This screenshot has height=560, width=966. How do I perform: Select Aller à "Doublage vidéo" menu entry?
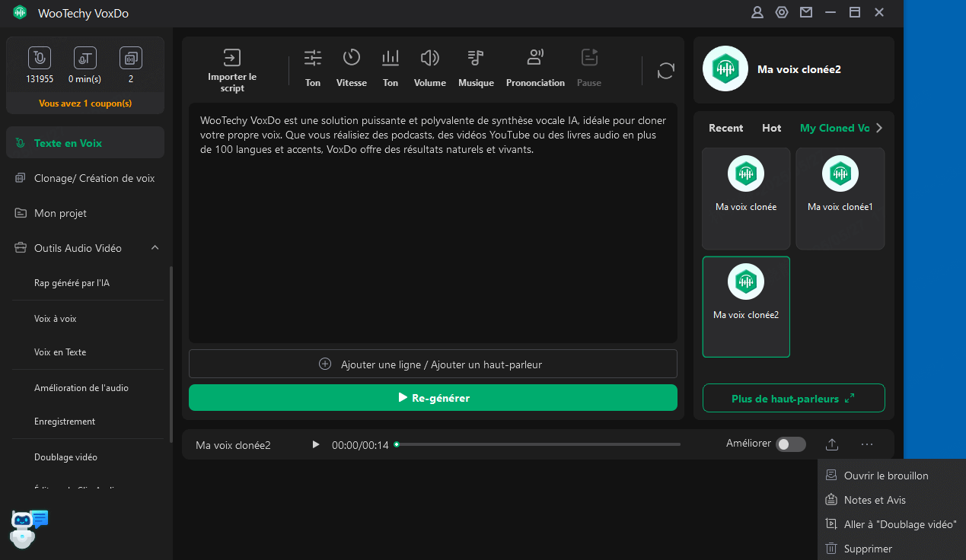point(891,524)
